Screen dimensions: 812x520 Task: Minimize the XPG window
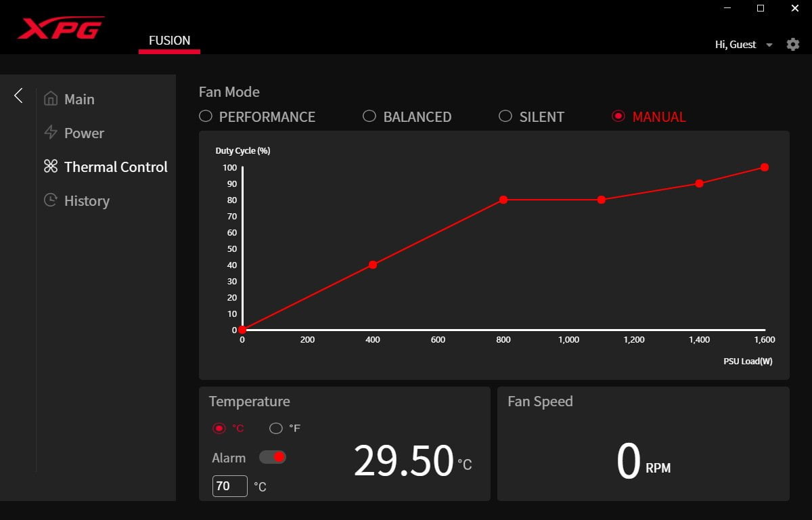[727, 8]
